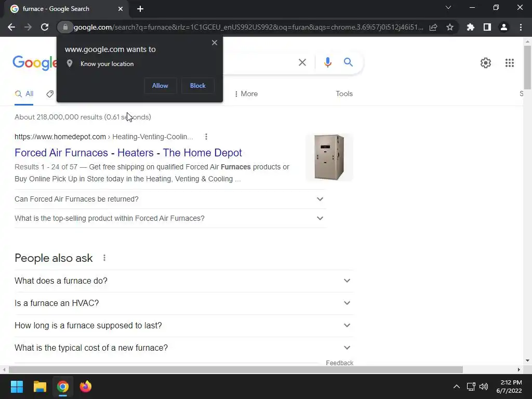Open network status in system tray

tap(471, 387)
